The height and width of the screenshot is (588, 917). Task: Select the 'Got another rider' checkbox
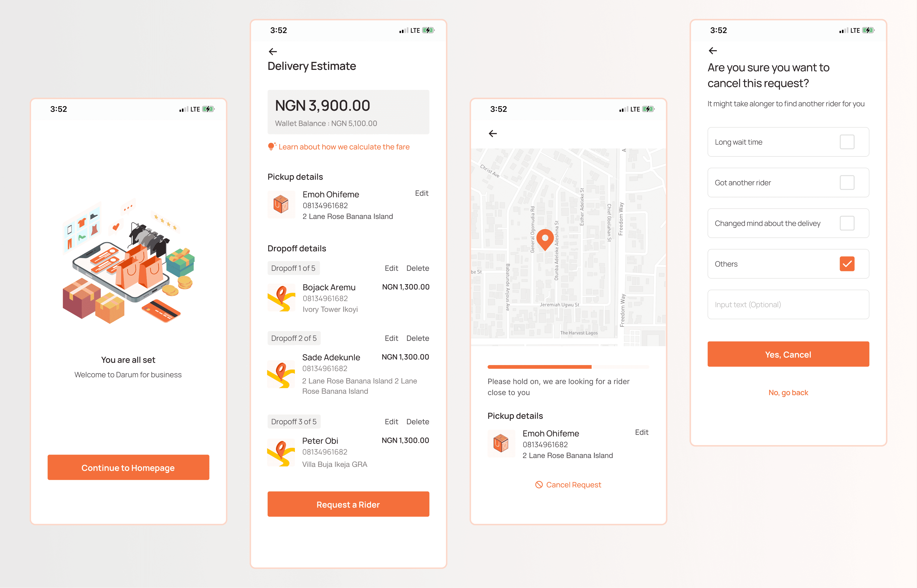(x=848, y=183)
